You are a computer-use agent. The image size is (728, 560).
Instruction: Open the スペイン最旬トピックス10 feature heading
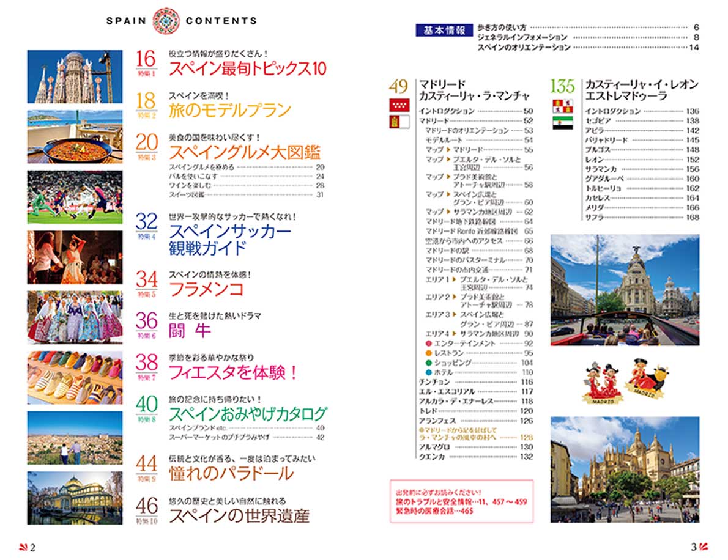click(x=248, y=68)
